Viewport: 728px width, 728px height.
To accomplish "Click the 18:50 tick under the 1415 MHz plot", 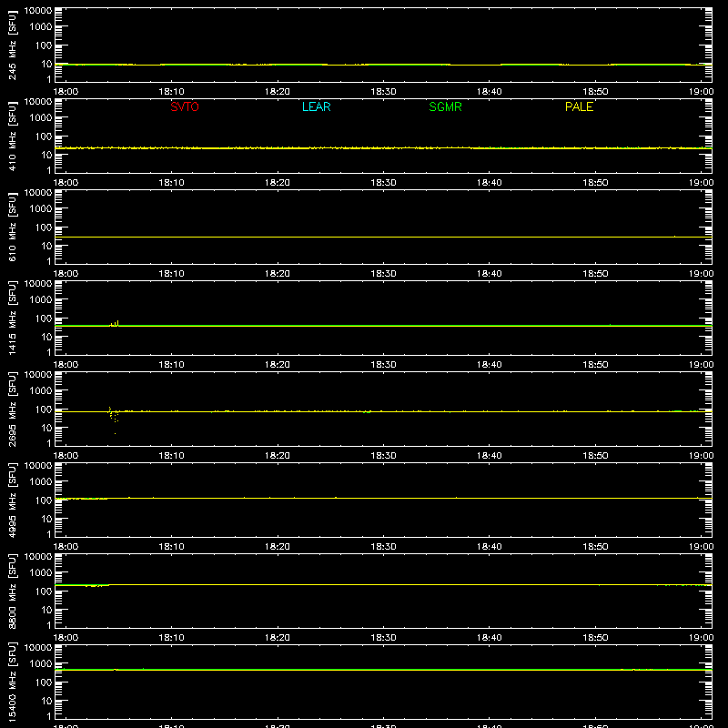I will click(x=595, y=365).
